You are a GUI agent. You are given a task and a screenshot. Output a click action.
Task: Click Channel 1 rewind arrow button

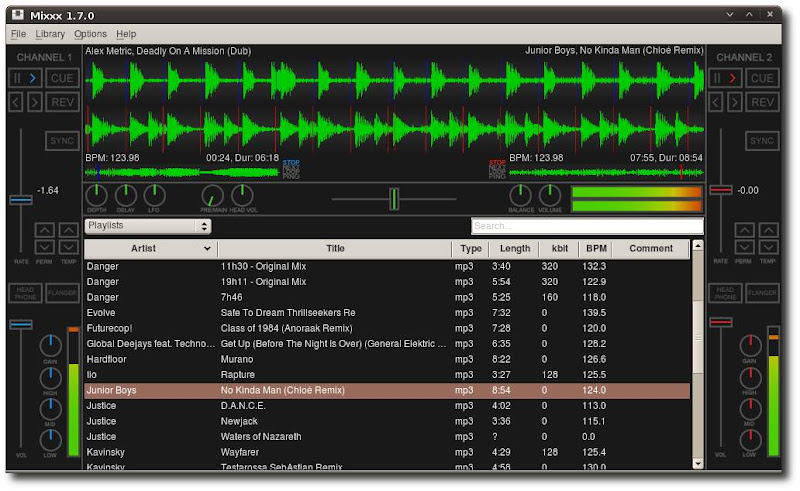(16, 102)
